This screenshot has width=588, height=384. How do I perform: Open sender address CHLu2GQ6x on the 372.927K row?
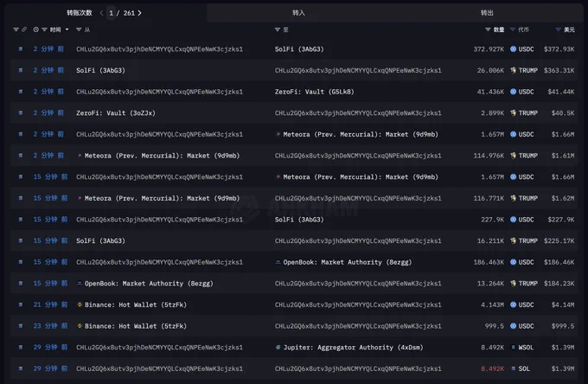[159, 49]
